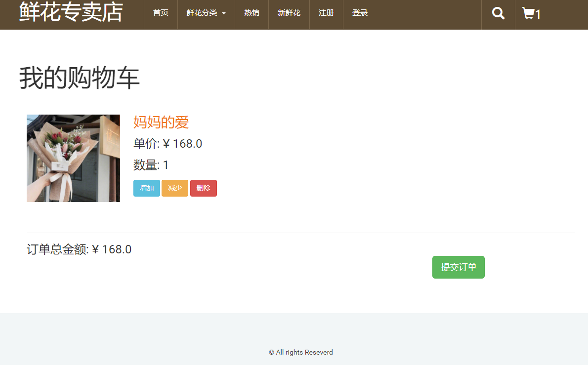Click the flower bouquet product thumbnail
Viewport: 588px width, 365px height.
point(73,158)
